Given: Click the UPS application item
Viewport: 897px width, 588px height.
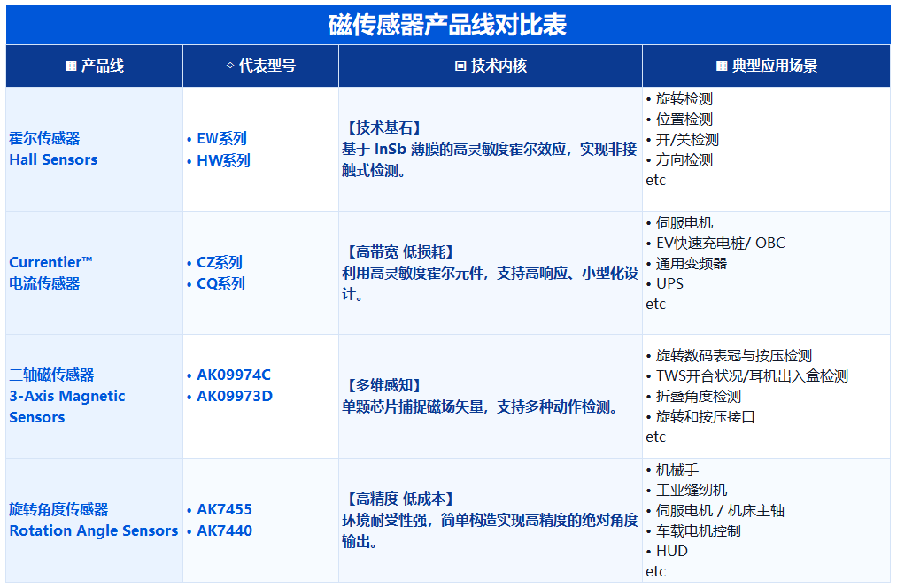Looking at the screenshot, I should tap(669, 283).
